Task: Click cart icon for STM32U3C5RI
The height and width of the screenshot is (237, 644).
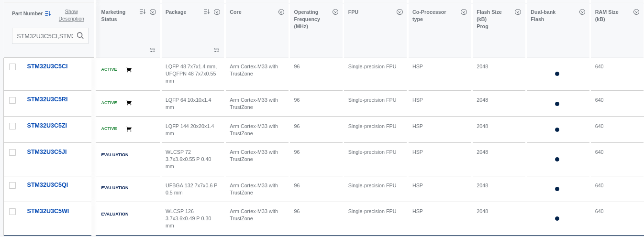Action: 129,103
